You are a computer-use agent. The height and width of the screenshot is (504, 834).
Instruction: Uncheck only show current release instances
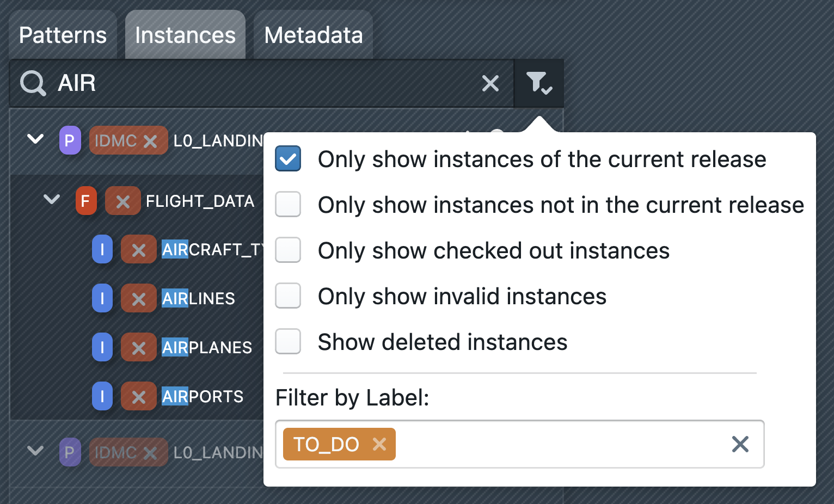click(288, 159)
